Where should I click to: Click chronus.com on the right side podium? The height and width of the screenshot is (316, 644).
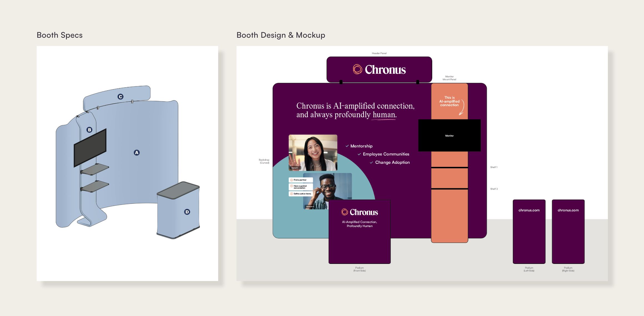[x=568, y=210]
